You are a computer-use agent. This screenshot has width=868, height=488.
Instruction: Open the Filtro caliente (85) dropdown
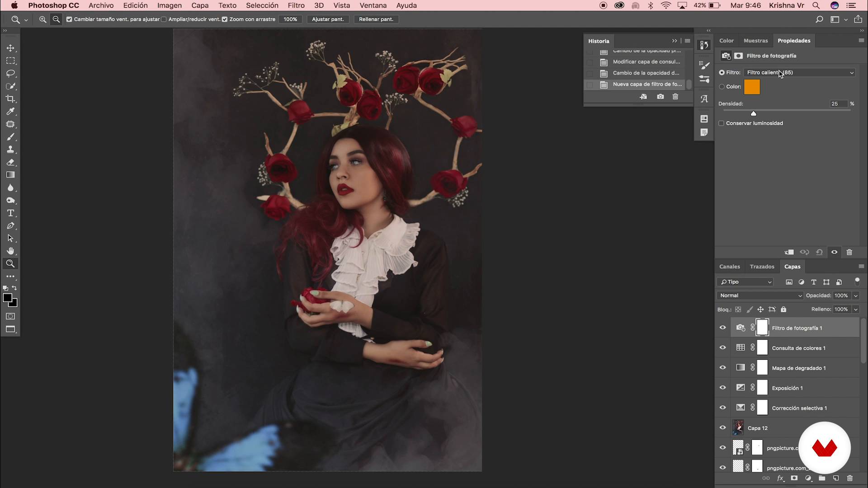[800, 72]
